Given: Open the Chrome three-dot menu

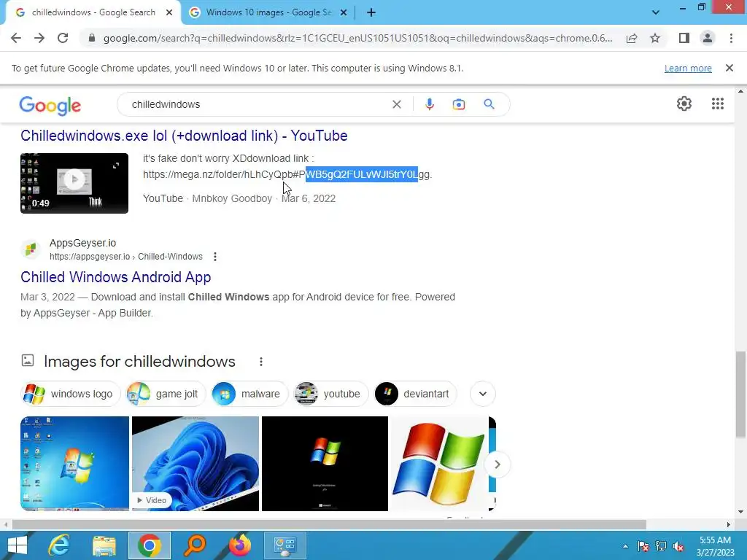Looking at the screenshot, I should pos(731,38).
